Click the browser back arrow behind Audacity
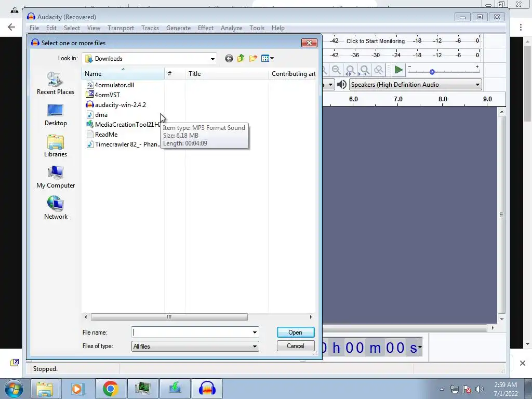Screen dimensions: 532x399 tap(11, 27)
